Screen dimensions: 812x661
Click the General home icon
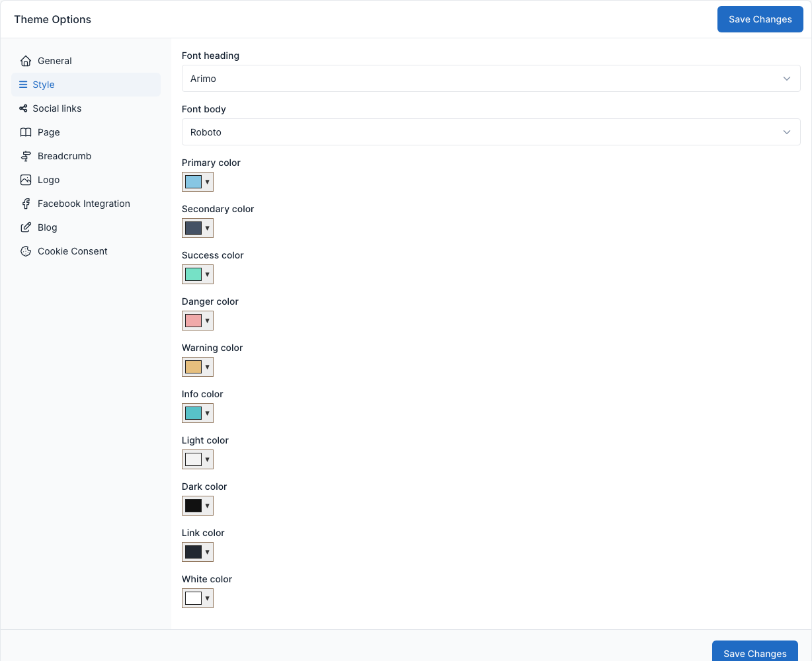tap(26, 61)
